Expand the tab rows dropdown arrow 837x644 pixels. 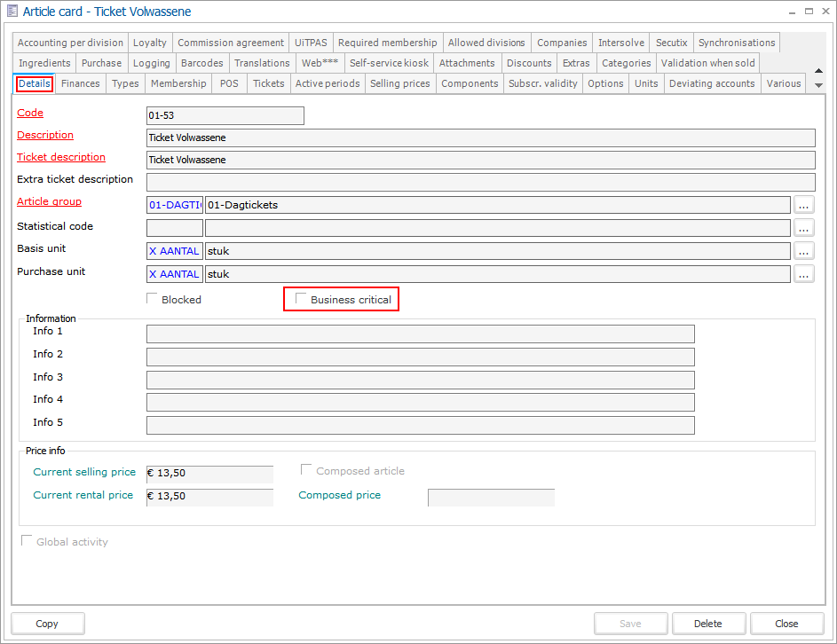point(818,85)
